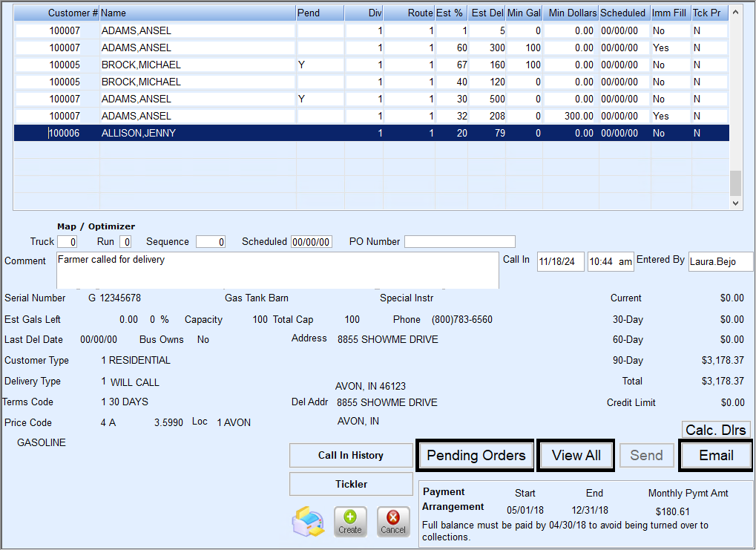Click the GASOLINE product label
The image size is (756, 550).
click(x=42, y=443)
